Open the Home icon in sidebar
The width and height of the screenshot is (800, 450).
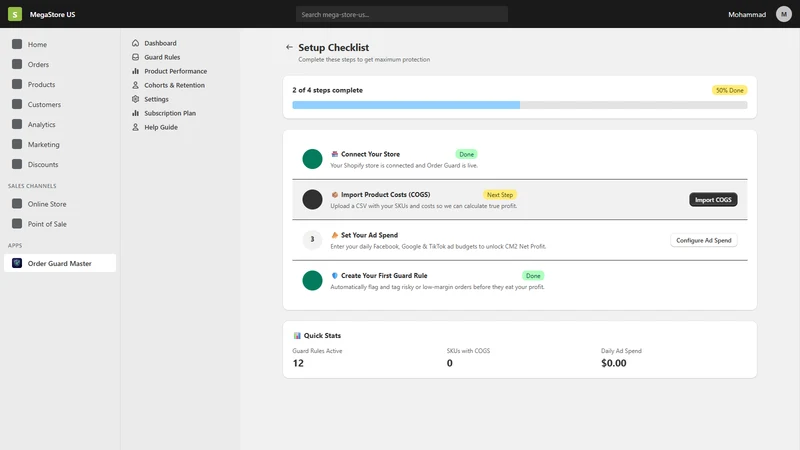(17, 44)
